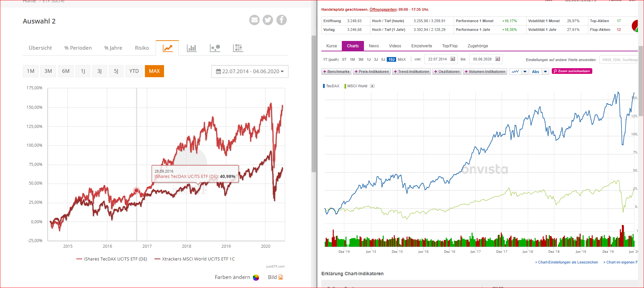The width and height of the screenshot is (644, 288).
Task: Open the heatmap grid icon tab
Action: click(238, 48)
